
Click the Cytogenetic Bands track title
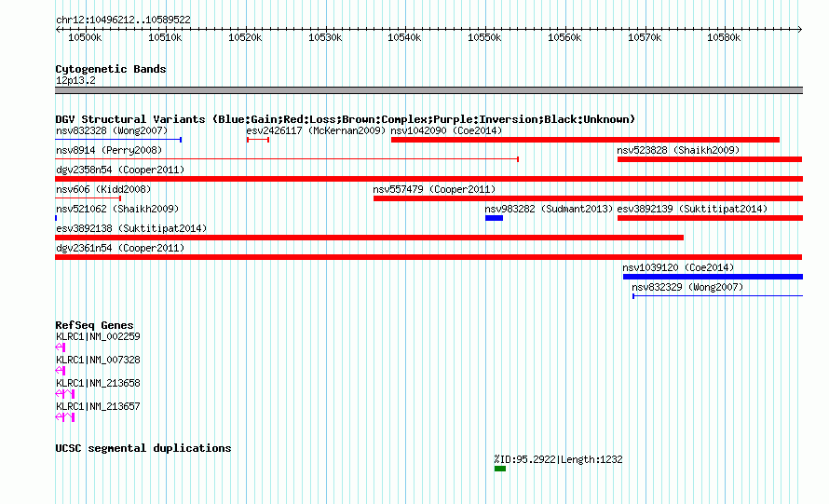(x=111, y=69)
